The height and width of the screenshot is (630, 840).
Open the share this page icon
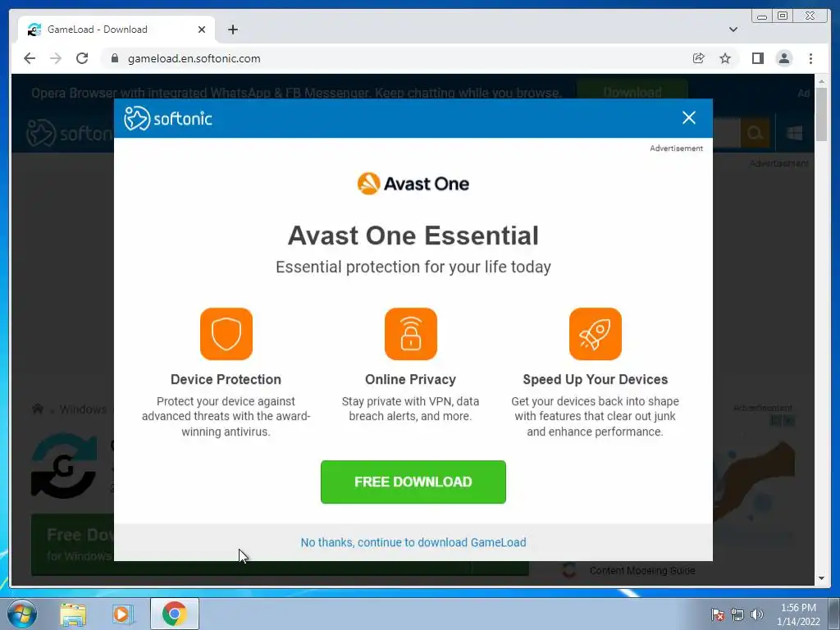click(698, 58)
